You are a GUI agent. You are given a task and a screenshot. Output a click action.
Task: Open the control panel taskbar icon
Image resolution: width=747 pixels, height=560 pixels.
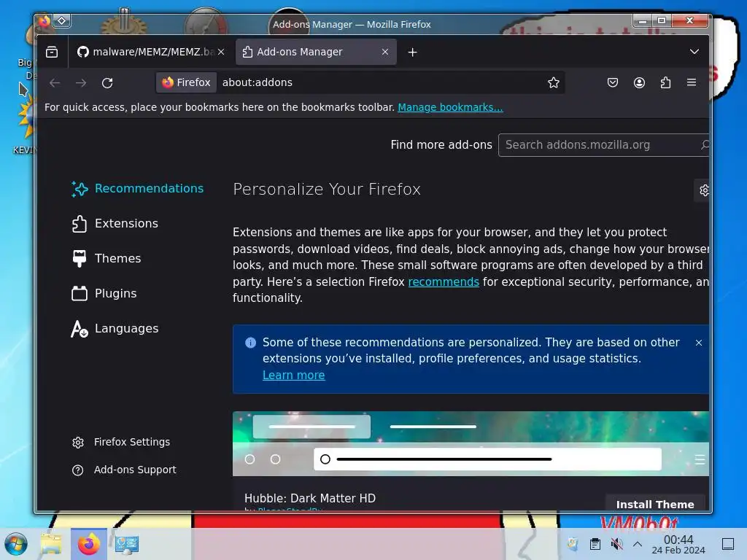click(126, 544)
